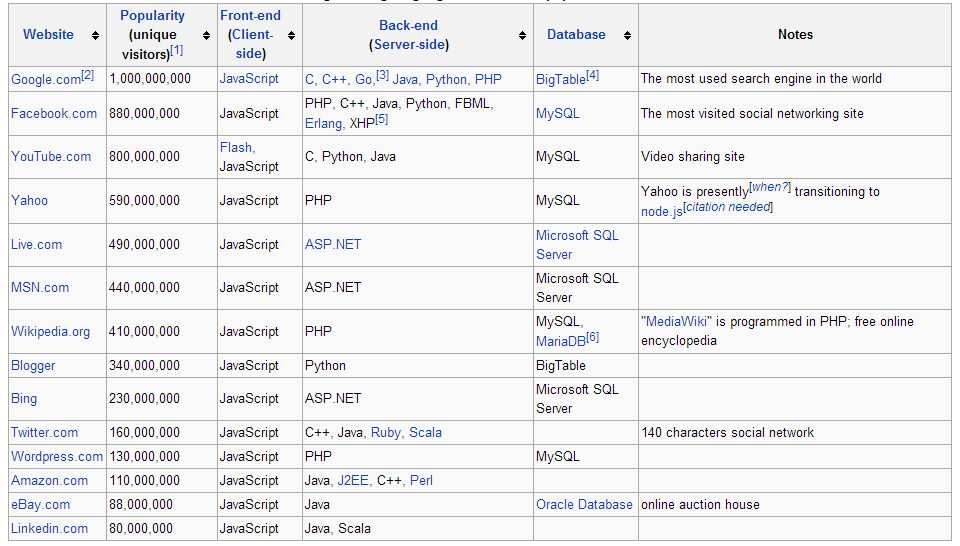
Task: Open the Wordpress.com link
Action: 57,457
